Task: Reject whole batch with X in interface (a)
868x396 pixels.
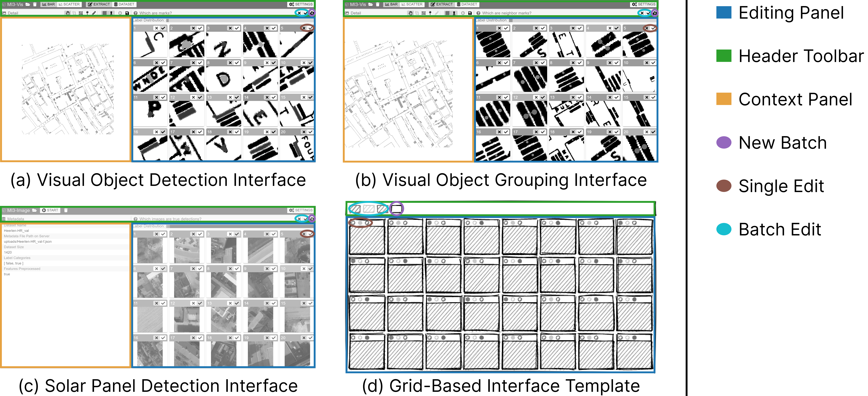Action: coord(299,13)
